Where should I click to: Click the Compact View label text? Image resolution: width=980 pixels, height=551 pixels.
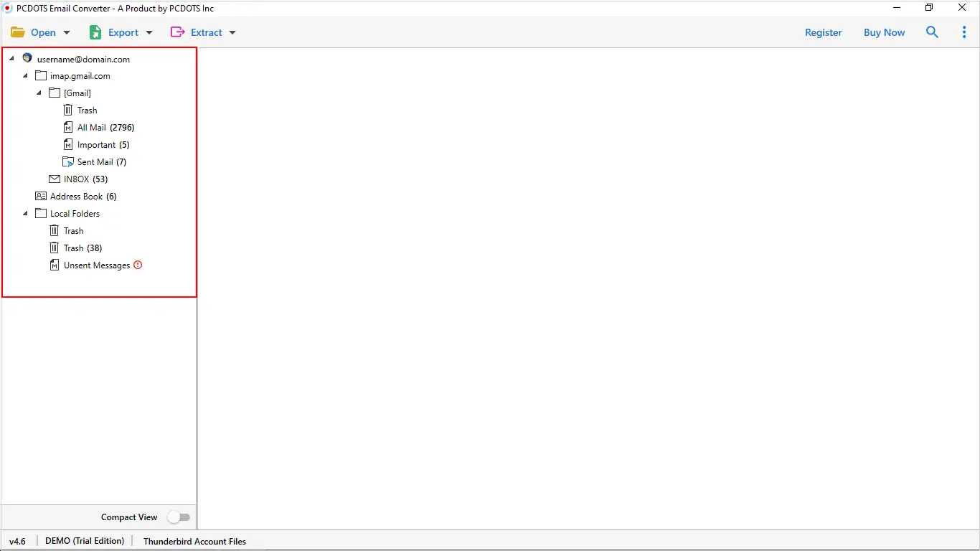click(129, 517)
